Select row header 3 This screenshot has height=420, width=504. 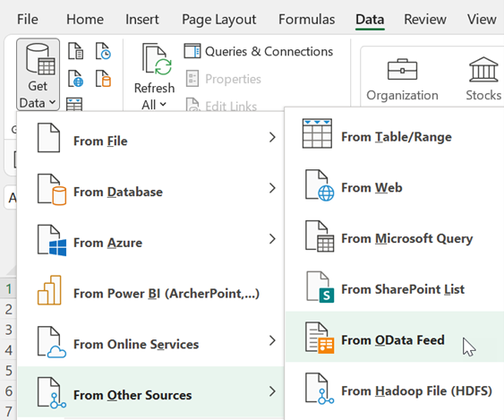(x=9, y=330)
